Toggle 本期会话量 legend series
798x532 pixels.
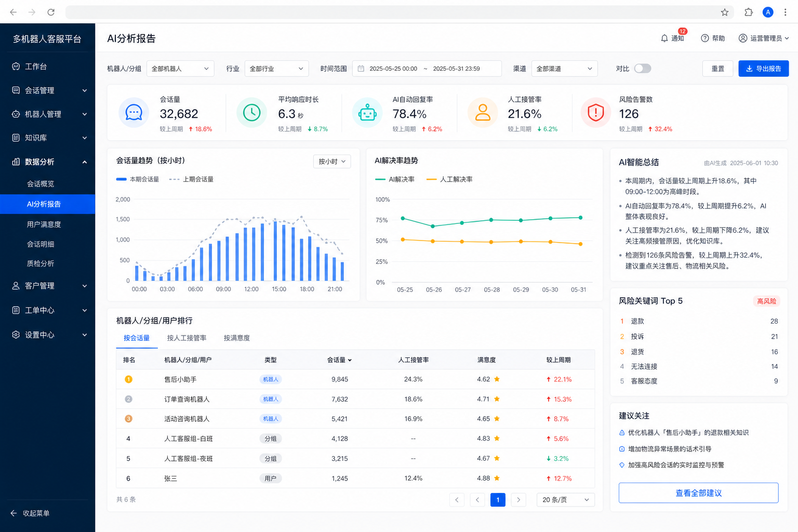pyautogui.click(x=138, y=179)
